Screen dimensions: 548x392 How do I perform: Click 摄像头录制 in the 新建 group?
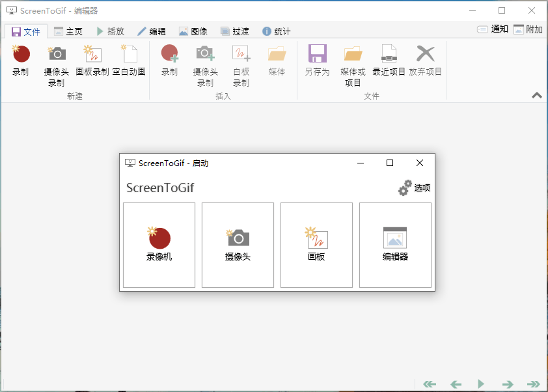tap(57, 66)
